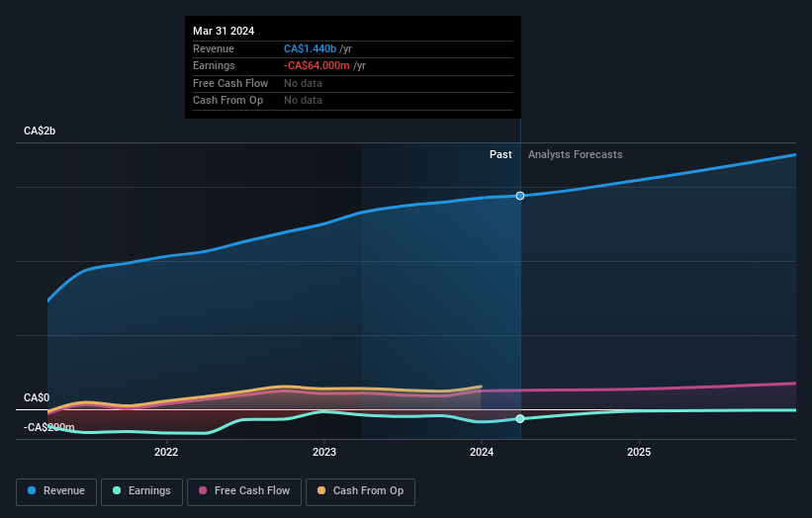Click the 2024 x-axis label

pyautogui.click(x=482, y=452)
